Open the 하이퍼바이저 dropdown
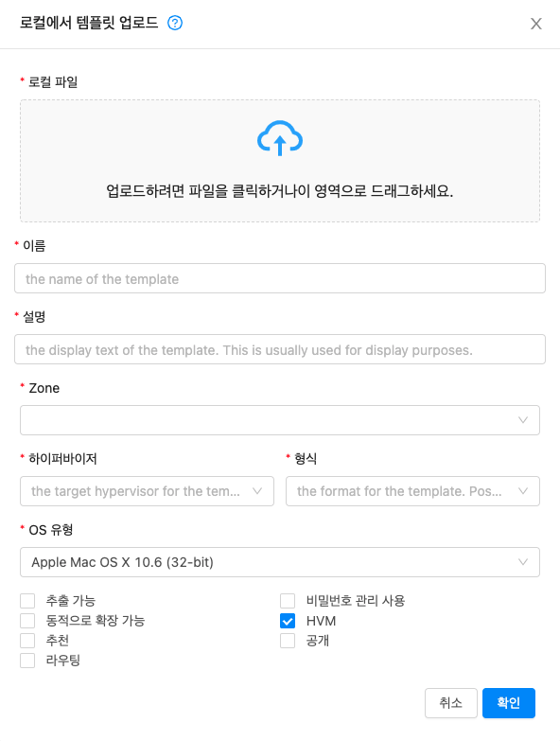560x741 pixels. tap(147, 491)
